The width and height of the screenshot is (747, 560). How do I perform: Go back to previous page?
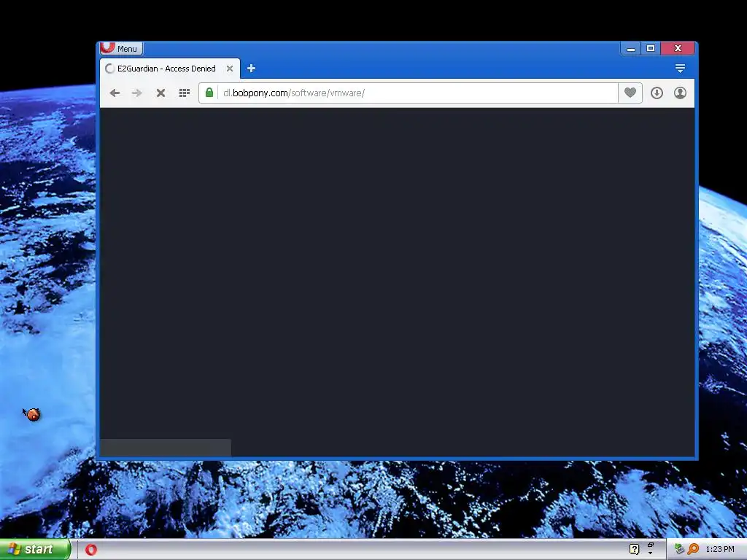pos(115,93)
